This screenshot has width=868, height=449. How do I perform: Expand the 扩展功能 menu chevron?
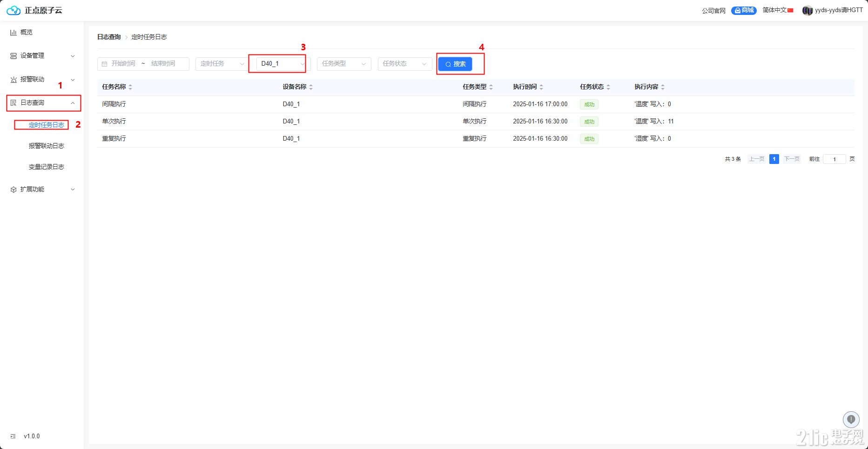73,190
